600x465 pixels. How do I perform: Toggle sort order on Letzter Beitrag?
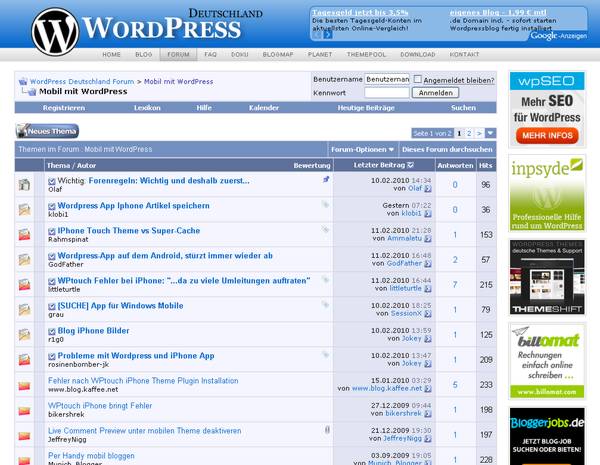click(411, 165)
